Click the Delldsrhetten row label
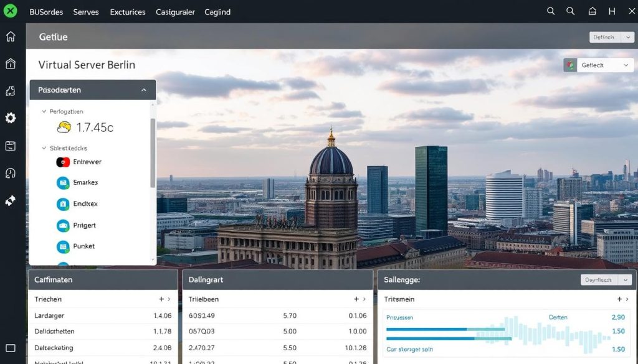 click(55, 332)
